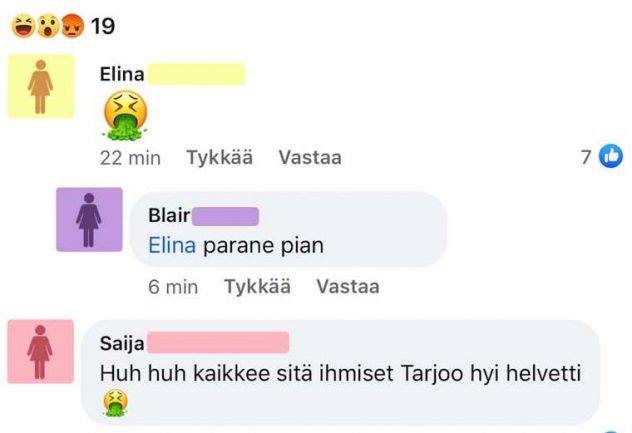This screenshot has height=433, width=632.
Task: Click the 22 min timestamp on Elina's comment
Action: 130,158
